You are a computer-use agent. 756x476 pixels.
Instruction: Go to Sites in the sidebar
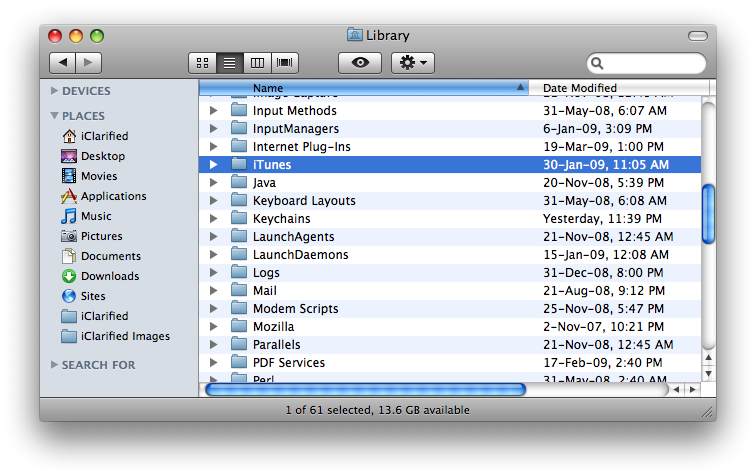pos(93,296)
